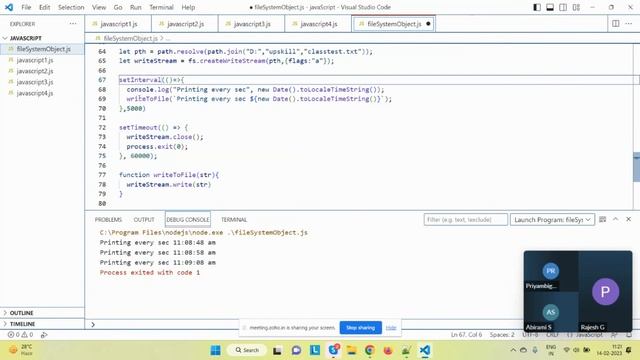Click unsaved dot on fileSystemObject.js tab

pos(428,24)
